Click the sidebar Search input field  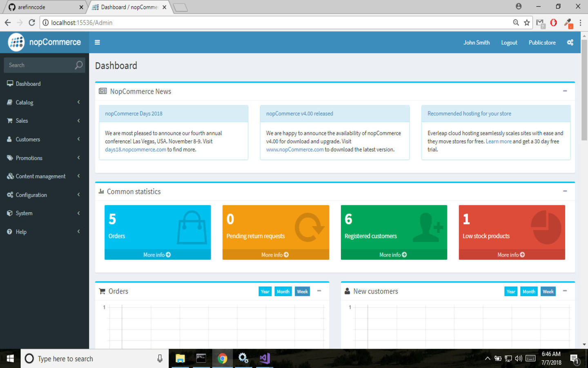tap(39, 65)
